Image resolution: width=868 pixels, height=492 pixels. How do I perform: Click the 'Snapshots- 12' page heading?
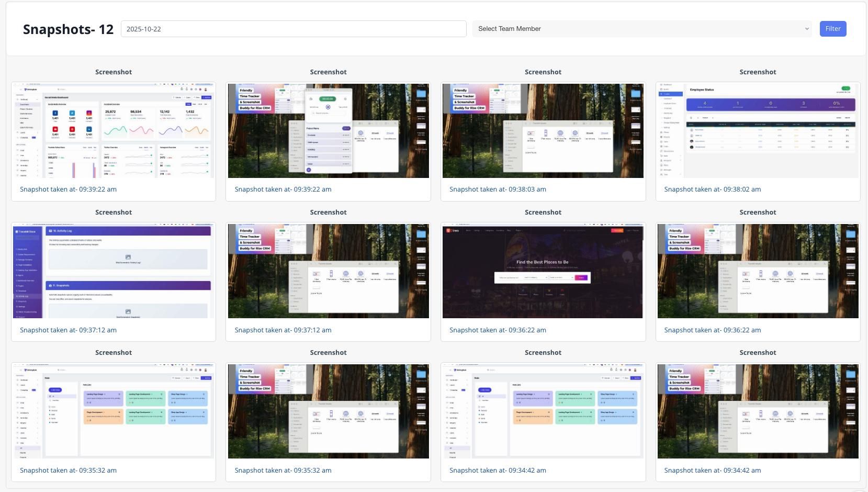tap(68, 29)
